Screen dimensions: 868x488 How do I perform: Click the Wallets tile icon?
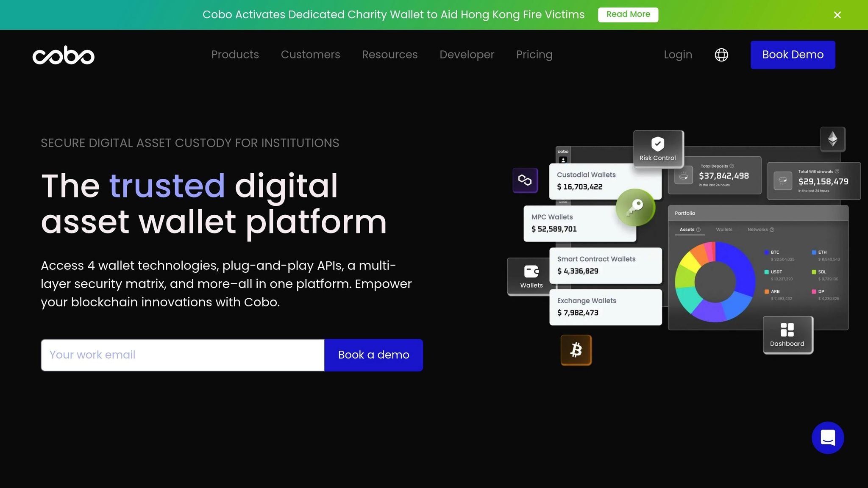[531, 272]
